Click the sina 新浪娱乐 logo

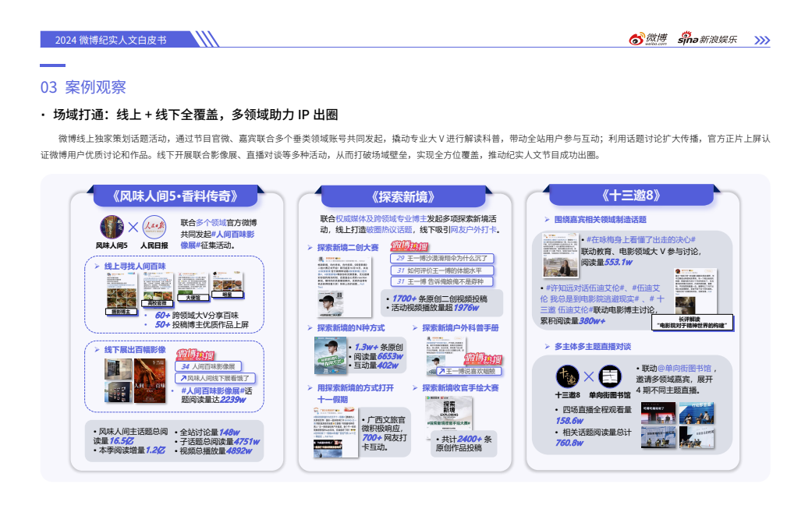coord(707,39)
